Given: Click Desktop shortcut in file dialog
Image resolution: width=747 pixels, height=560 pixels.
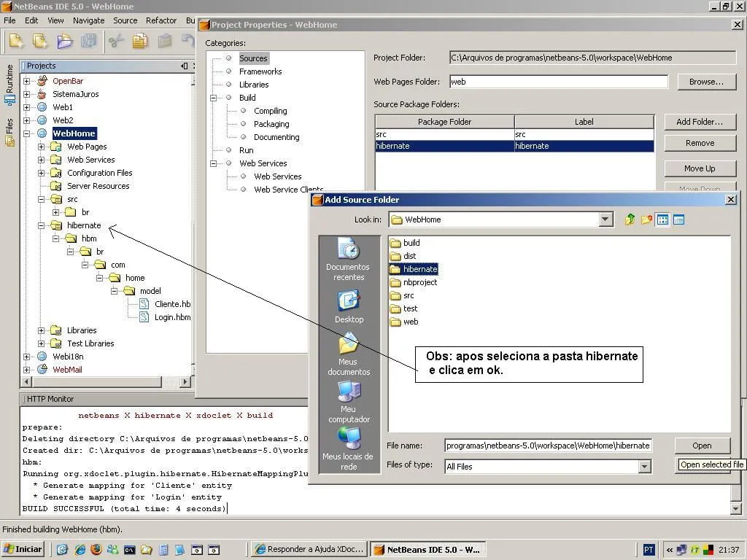Looking at the screenshot, I should [349, 307].
